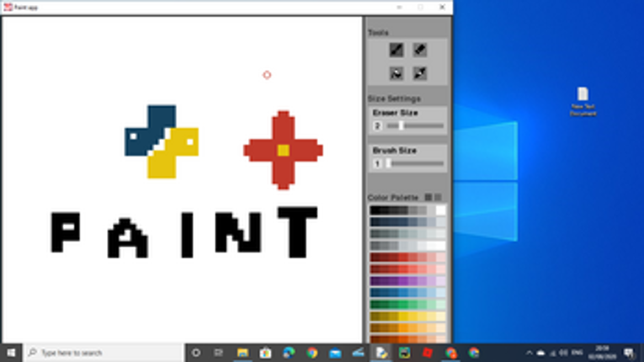Close the Paint app window

point(442,7)
